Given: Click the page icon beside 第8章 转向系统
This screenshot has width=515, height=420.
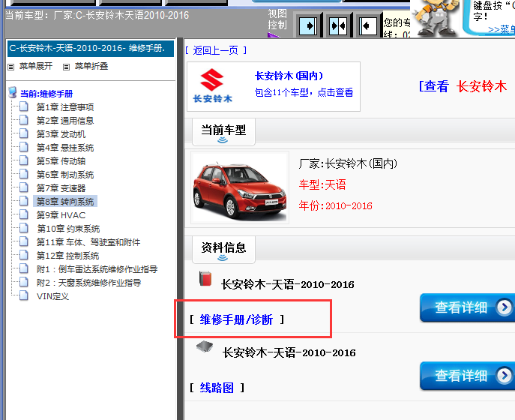Looking at the screenshot, I should [24, 201].
